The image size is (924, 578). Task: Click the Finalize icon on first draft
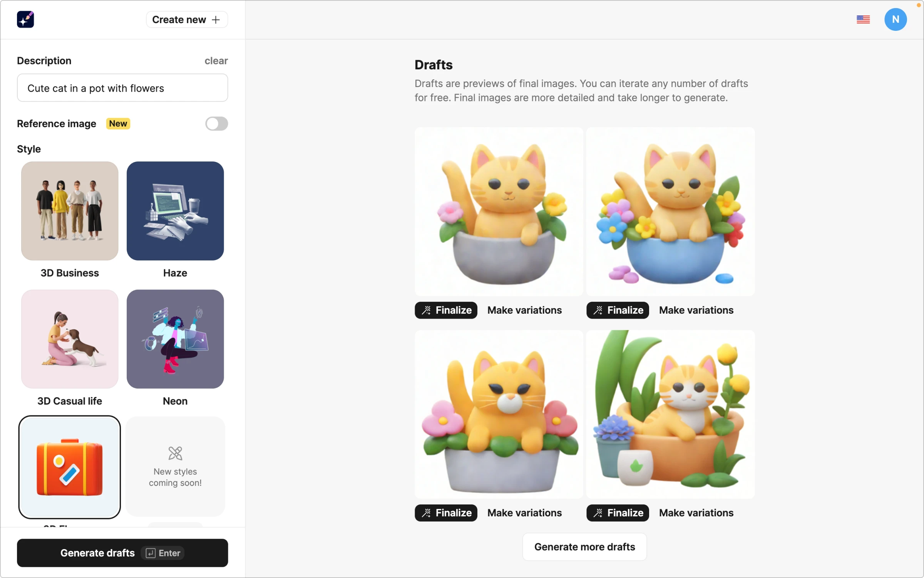pyautogui.click(x=427, y=310)
